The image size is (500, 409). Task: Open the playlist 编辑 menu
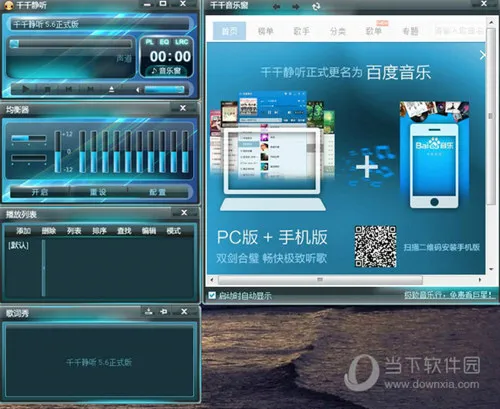tap(149, 231)
